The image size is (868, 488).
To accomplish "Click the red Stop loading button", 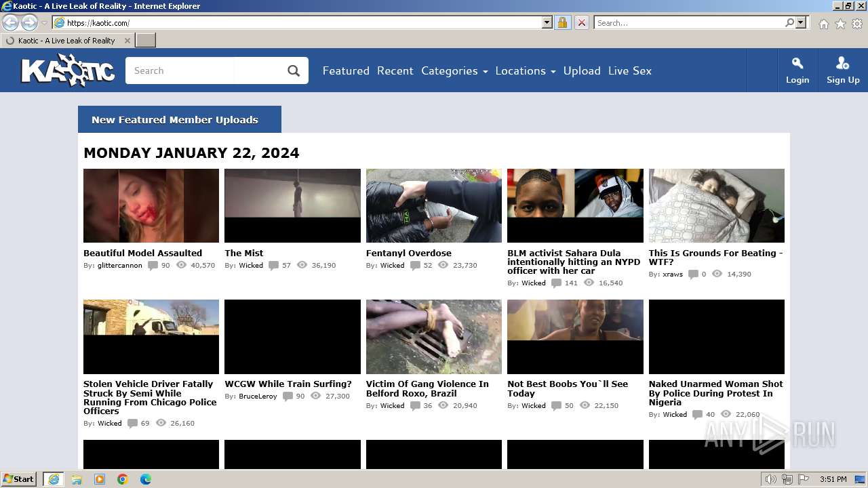I will [x=581, y=23].
